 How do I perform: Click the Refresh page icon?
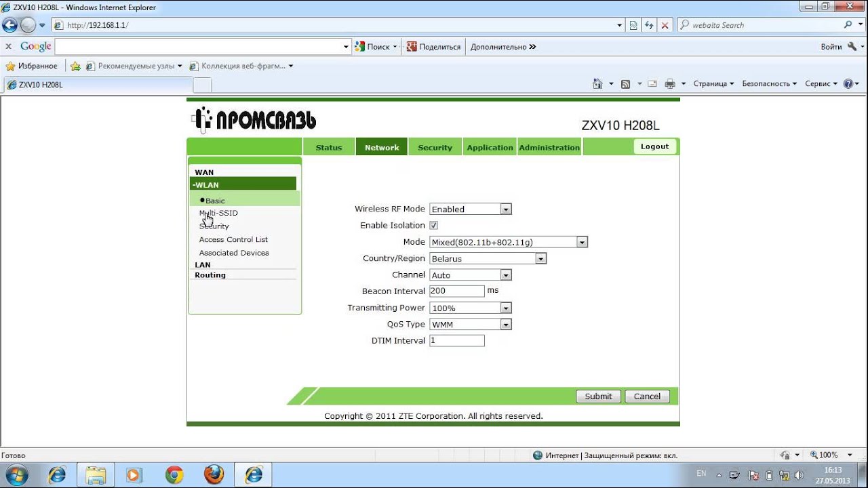click(649, 25)
